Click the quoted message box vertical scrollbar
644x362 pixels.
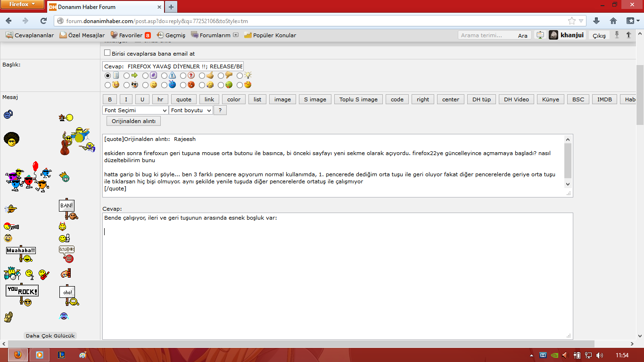click(x=568, y=161)
